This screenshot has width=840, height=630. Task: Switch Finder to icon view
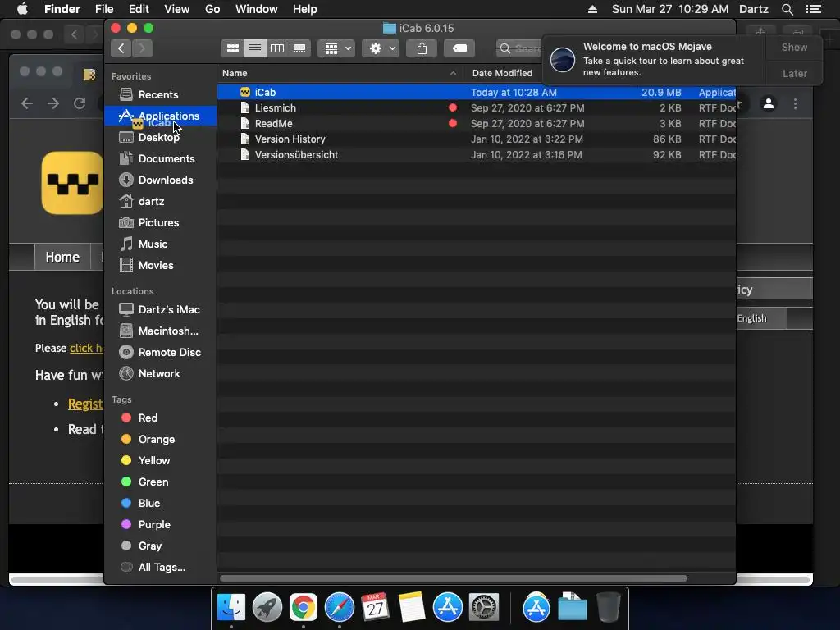(x=232, y=48)
